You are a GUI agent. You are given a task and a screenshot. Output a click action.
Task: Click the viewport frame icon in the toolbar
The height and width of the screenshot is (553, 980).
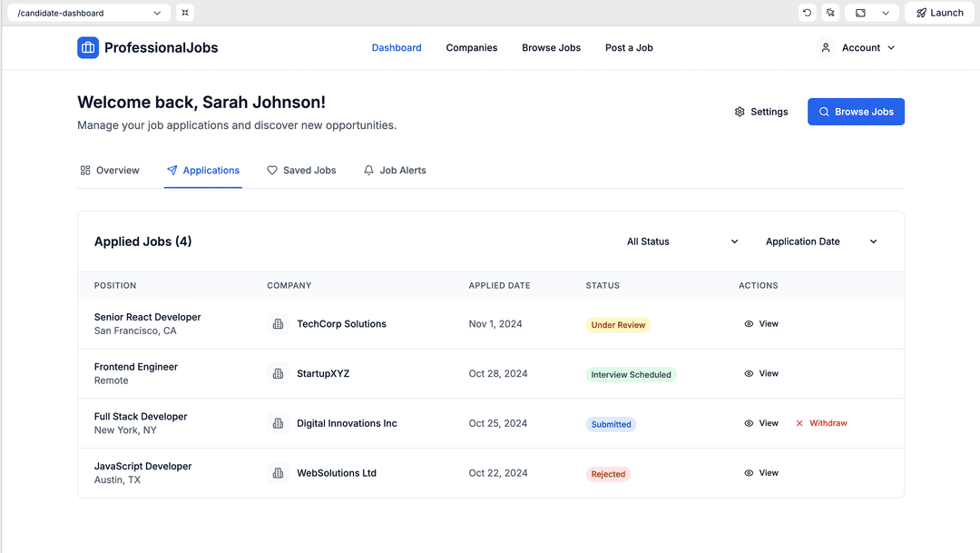[858, 12]
